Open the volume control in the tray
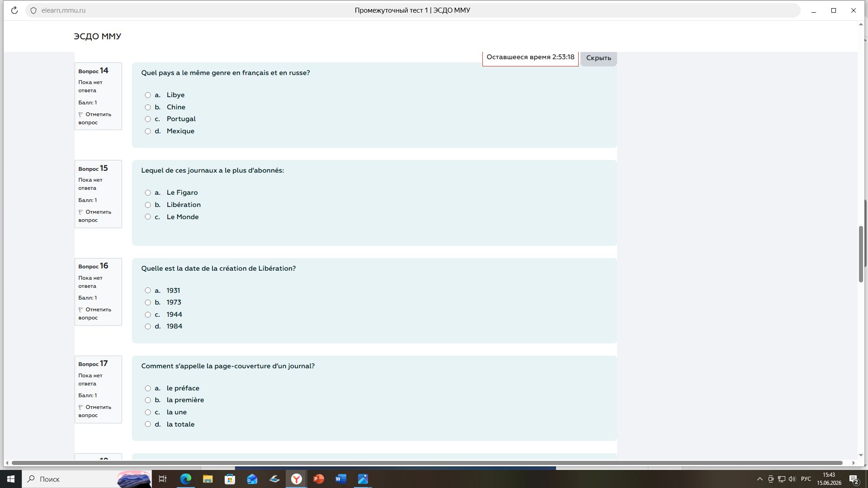The width and height of the screenshot is (868, 488). pyautogui.click(x=792, y=479)
